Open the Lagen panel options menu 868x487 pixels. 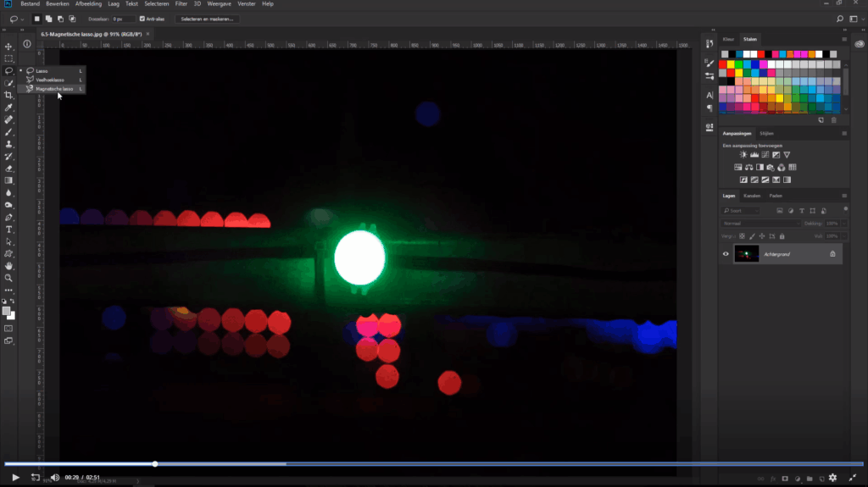[844, 196]
